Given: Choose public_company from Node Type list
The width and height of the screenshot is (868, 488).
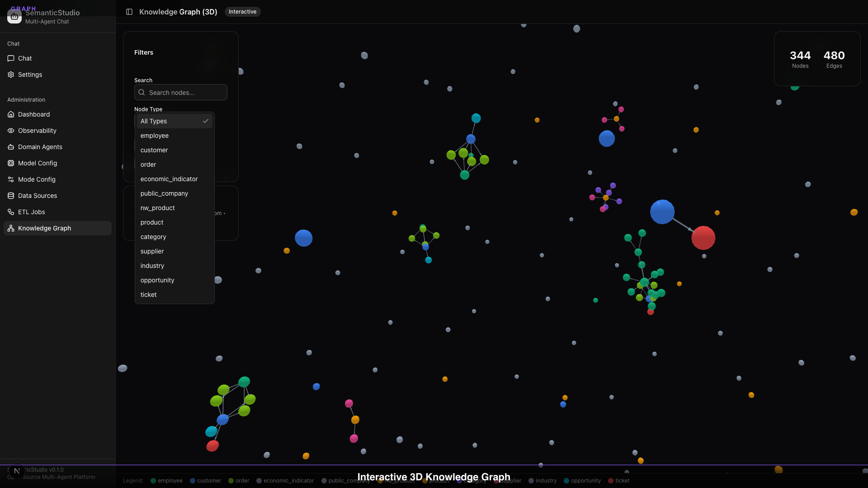Looking at the screenshot, I should (x=164, y=193).
